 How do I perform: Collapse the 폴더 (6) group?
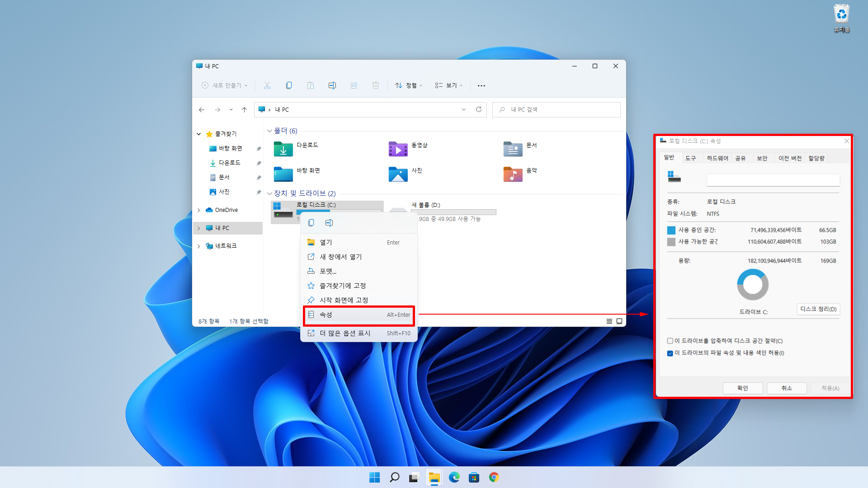click(269, 131)
